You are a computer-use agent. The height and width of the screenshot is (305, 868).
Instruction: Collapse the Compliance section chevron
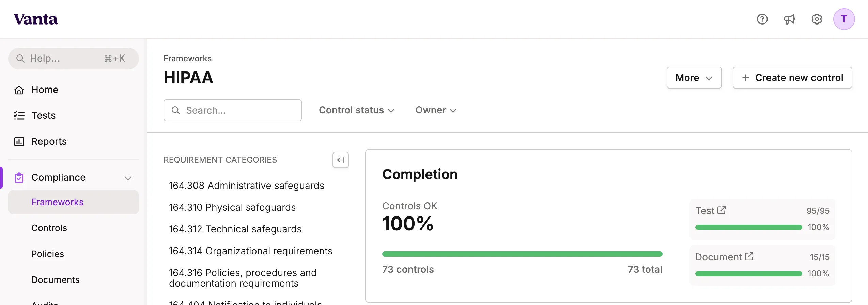pos(128,178)
